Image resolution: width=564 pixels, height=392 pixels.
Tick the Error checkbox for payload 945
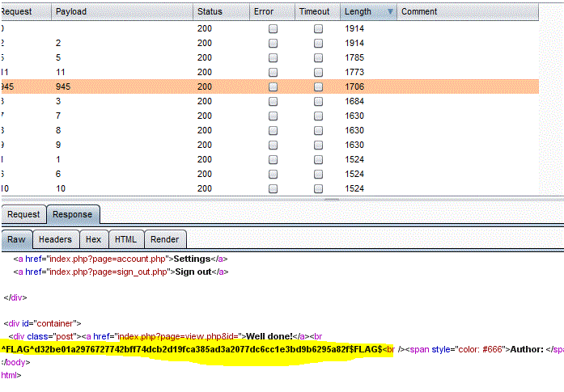(273, 86)
